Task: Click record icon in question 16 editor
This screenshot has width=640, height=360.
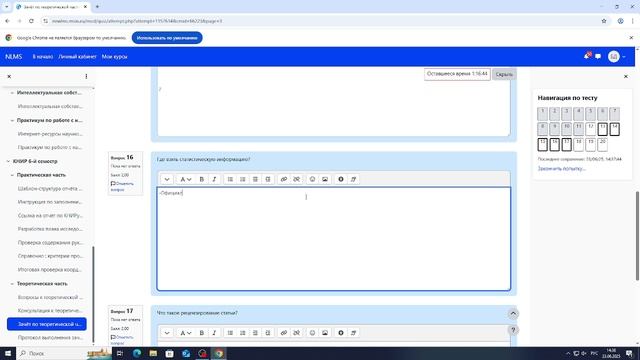Action: [x=341, y=179]
